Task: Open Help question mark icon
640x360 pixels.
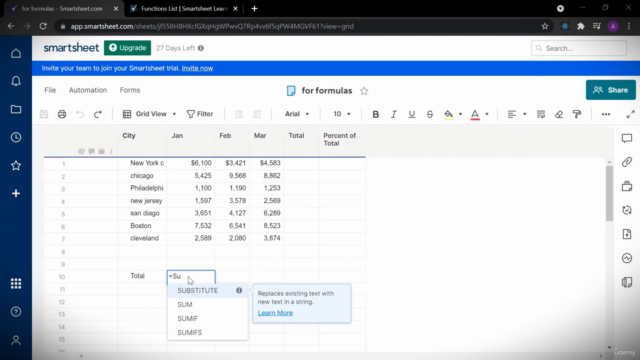Action: 16,312
